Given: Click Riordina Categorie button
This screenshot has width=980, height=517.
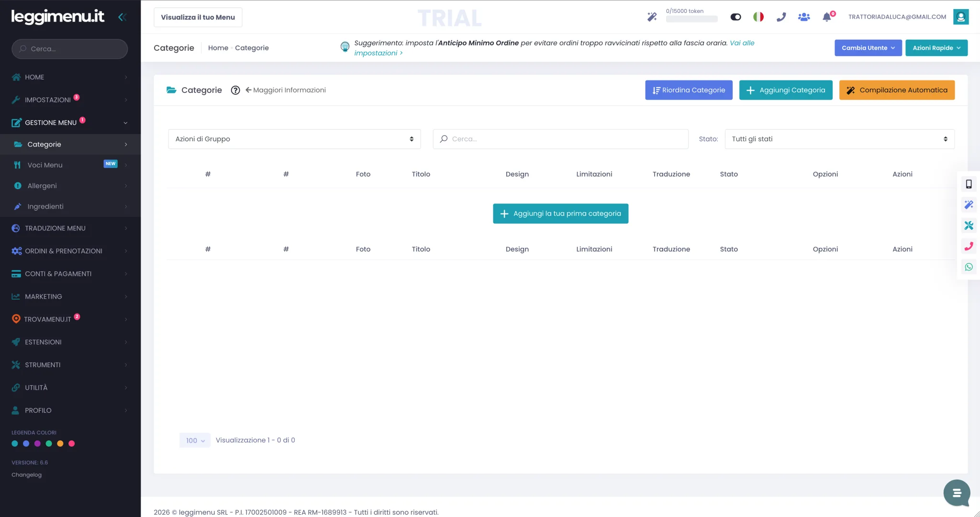Looking at the screenshot, I should click(x=689, y=90).
